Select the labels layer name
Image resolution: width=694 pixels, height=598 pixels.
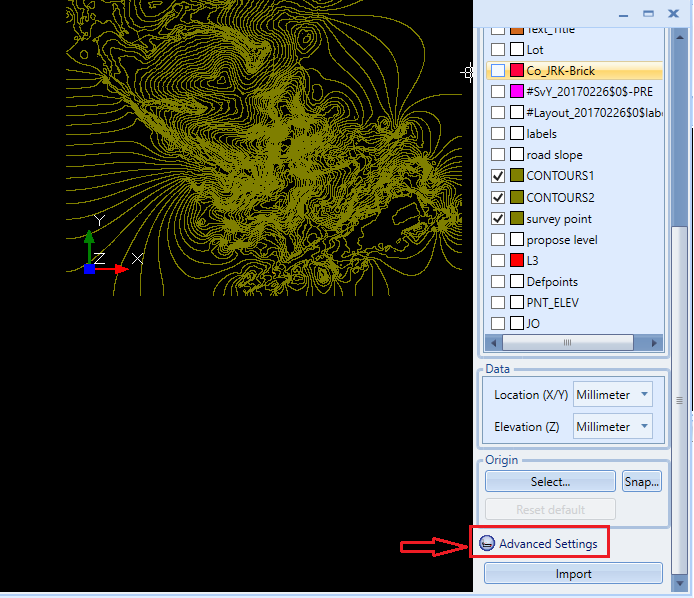click(541, 134)
